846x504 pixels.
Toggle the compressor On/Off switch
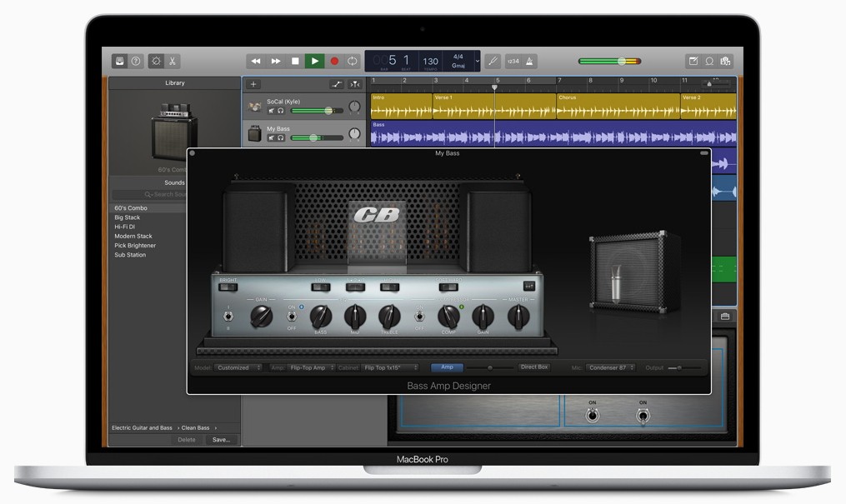click(419, 317)
